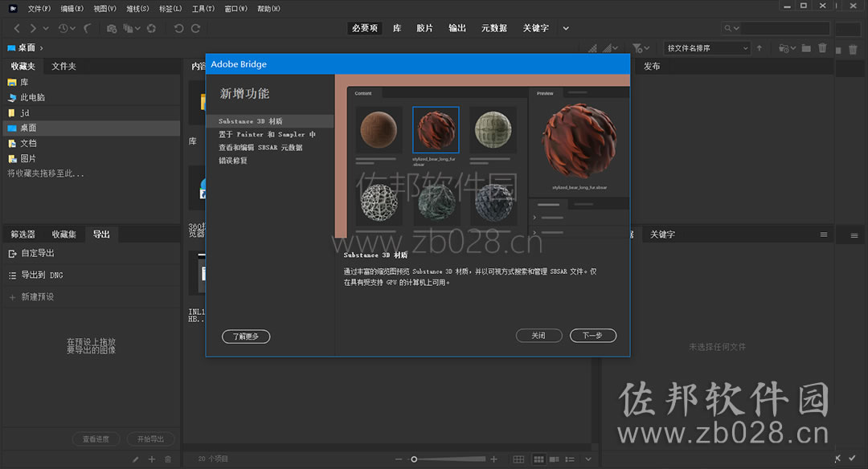Screen dimensions: 868x469
Task: Expand the breadcrumb chevron after 桌面
Action: tap(42, 48)
